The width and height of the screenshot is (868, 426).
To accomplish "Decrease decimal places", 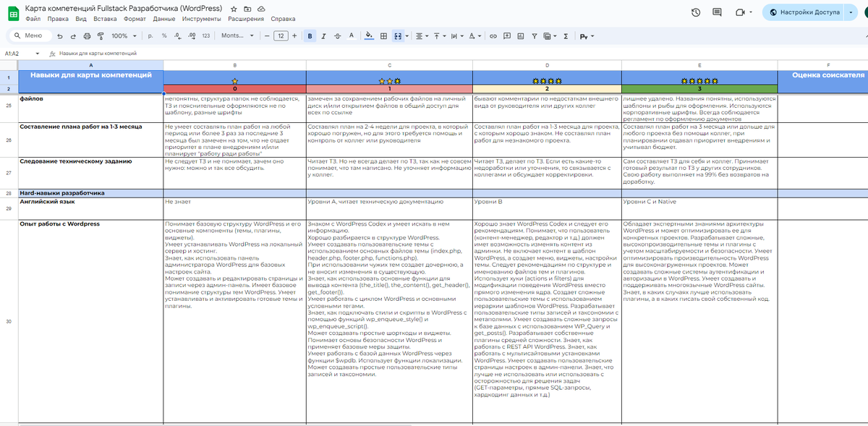I will pyautogui.click(x=178, y=35).
